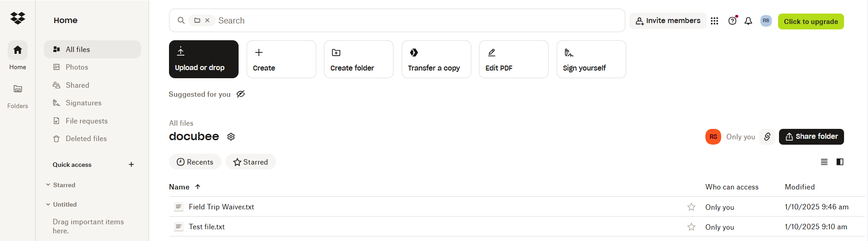Open the help question mark icon
The image size is (868, 241).
coord(732,21)
